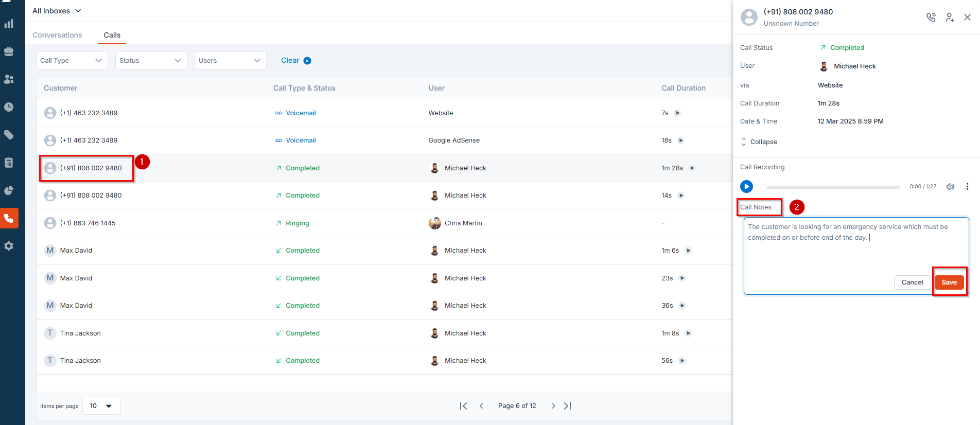Open the briefcase sidebar icon
The image size is (980, 425).
pos(9,51)
